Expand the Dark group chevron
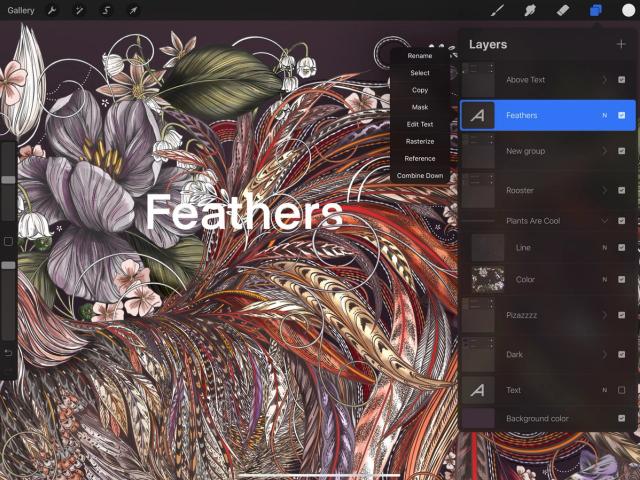Viewport: 640px width, 480px height. [604, 354]
